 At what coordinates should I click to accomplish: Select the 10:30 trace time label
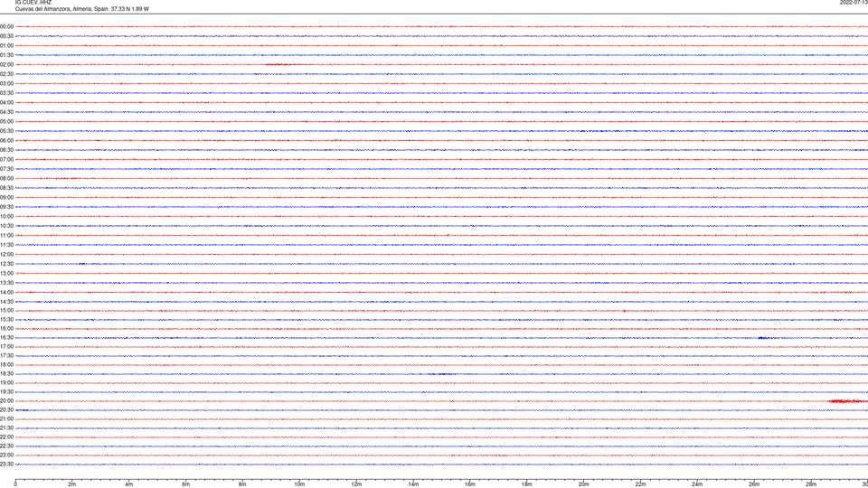pyautogui.click(x=6, y=226)
